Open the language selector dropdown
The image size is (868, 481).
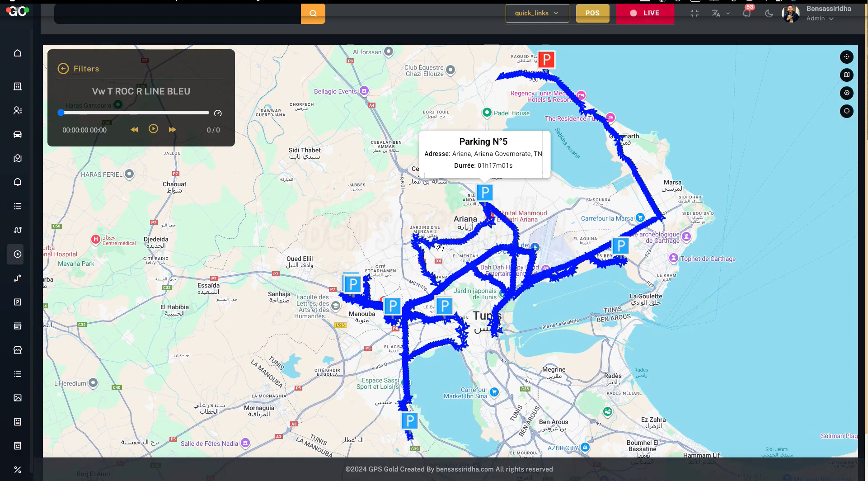click(721, 14)
